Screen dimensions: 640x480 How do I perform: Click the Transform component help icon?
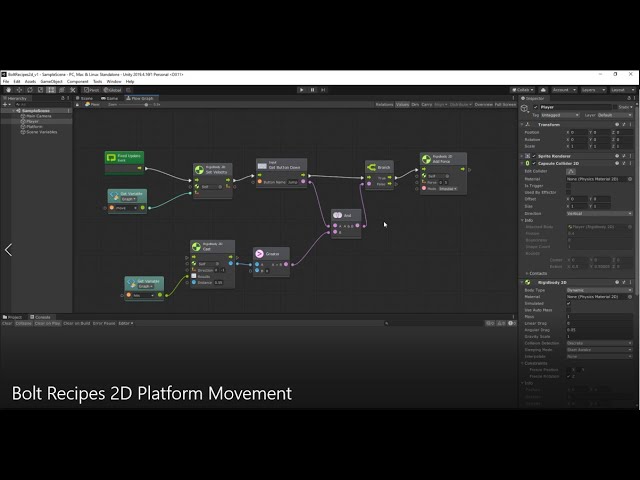(617, 124)
